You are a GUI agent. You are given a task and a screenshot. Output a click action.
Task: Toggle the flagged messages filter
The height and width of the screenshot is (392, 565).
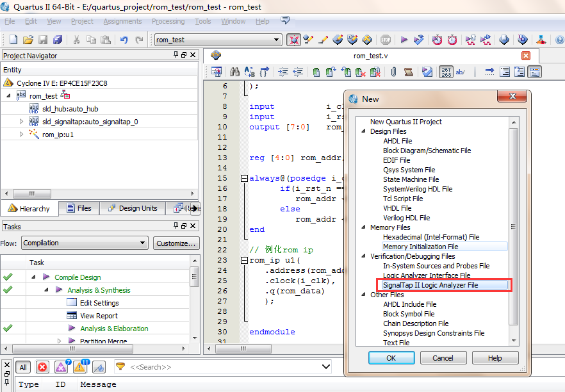(x=99, y=367)
